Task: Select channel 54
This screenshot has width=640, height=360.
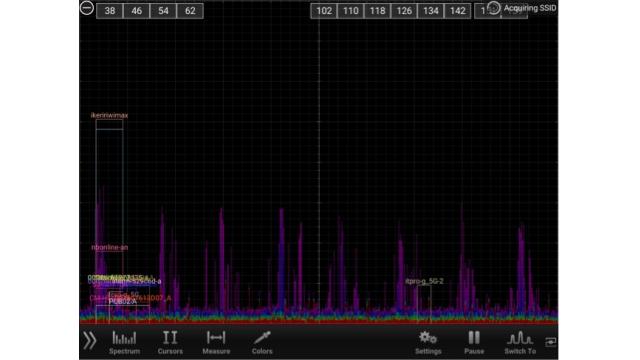Action: point(163,11)
